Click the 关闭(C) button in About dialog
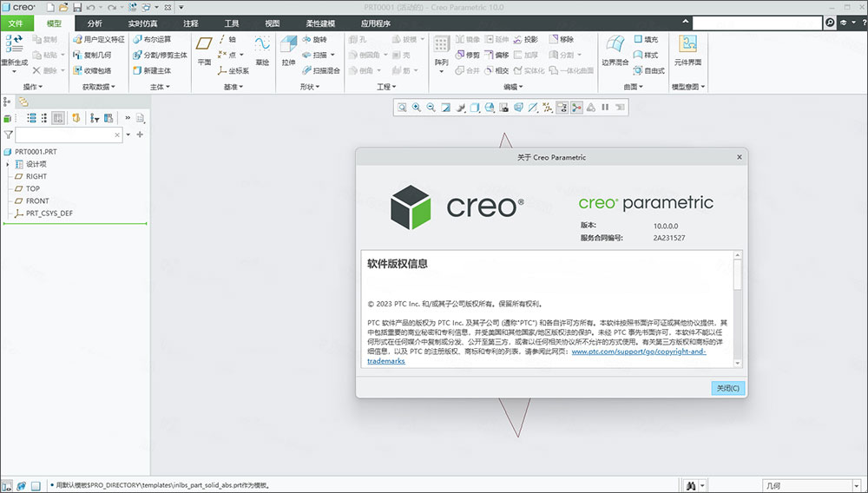 coord(728,389)
